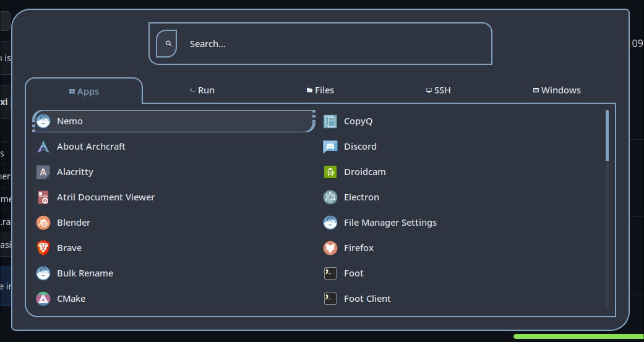Select the Foot text entry
The width and height of the screenshot is (644, 342).
354,273
